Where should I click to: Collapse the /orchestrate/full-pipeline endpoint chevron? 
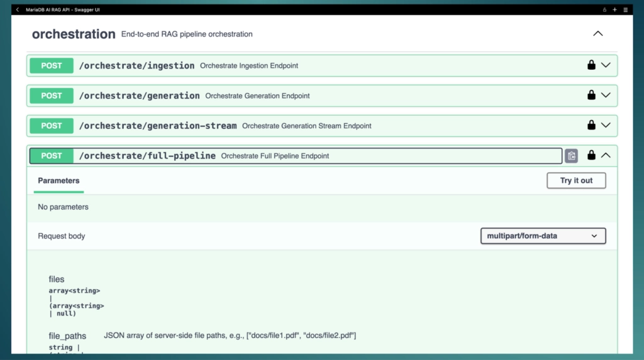click(x=606, y=156)
